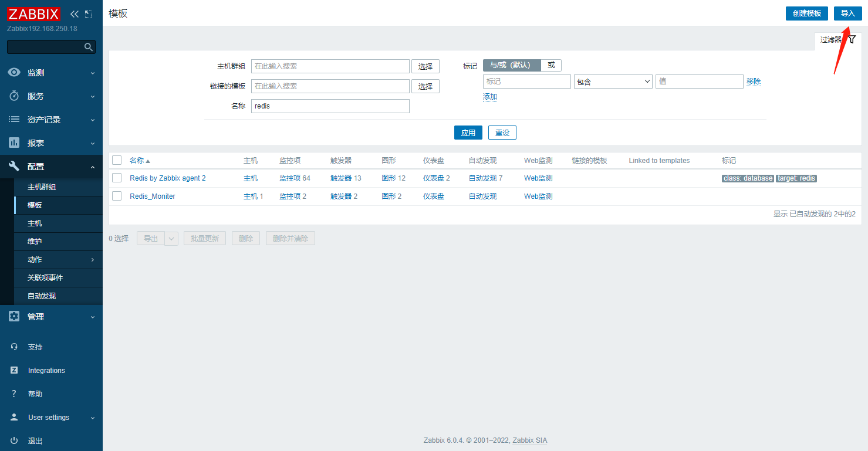Click the 应用 filter button
This screenshot has height=451, width=868.
[468, 133]
